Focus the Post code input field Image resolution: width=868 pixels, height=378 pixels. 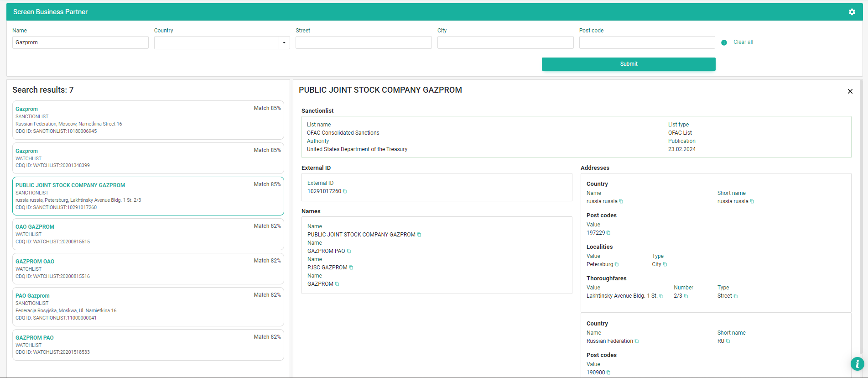[647, 42]
